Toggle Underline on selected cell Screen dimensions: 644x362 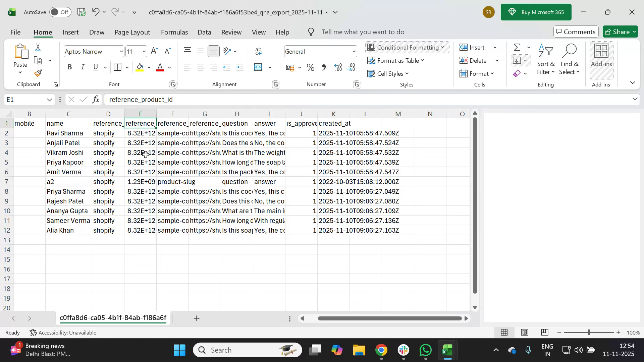coord(96,67)
